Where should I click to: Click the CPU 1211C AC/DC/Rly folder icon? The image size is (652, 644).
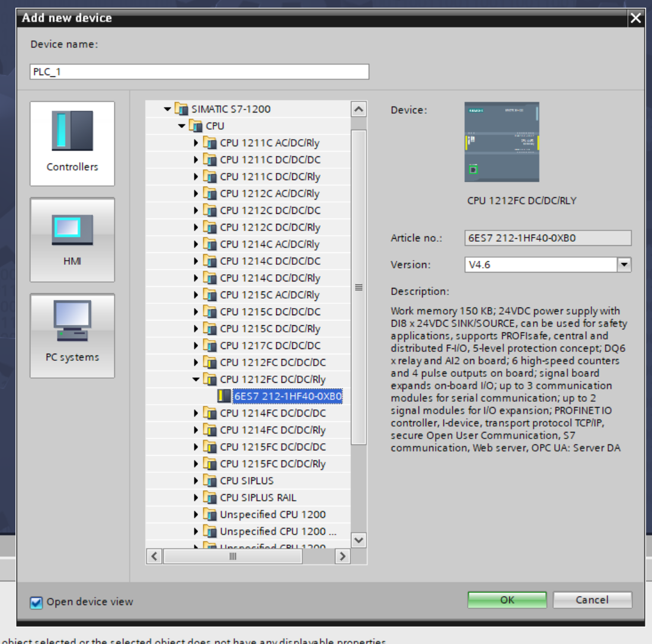tap(210, 143)
